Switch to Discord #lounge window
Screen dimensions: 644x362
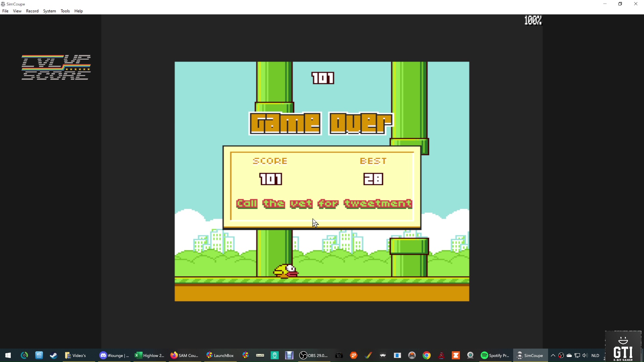pos(114,355)
